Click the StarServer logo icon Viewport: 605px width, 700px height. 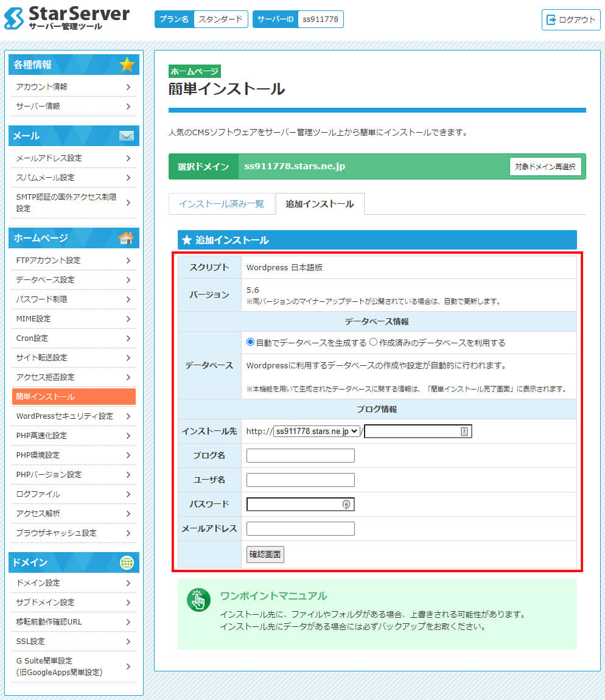pos(14,18)
